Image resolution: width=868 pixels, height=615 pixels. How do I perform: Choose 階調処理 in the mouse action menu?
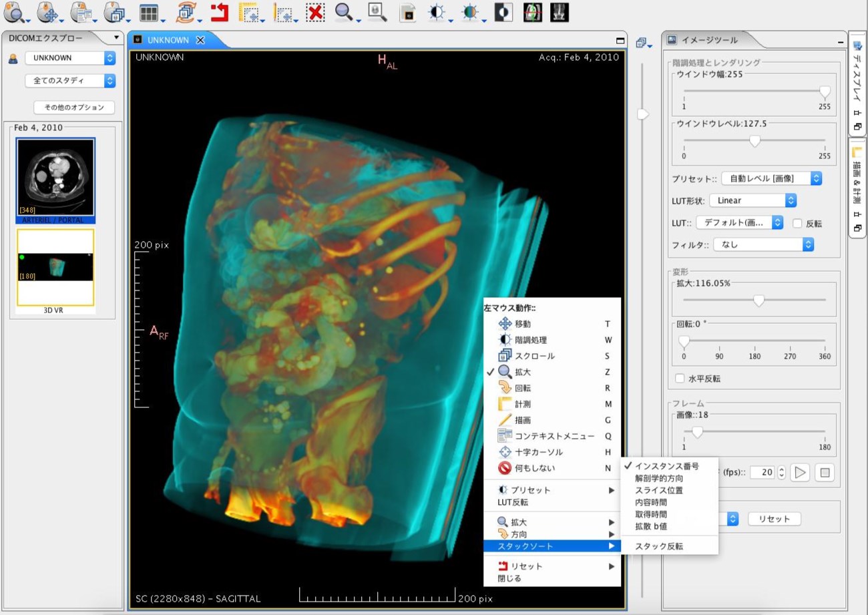pyautogui.click(x=552, y=340)
